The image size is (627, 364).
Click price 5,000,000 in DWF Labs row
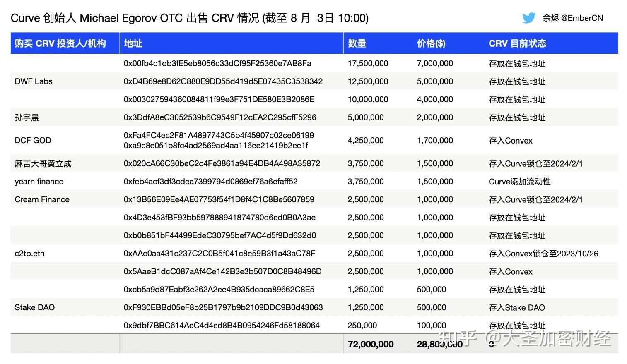(435, 81)
